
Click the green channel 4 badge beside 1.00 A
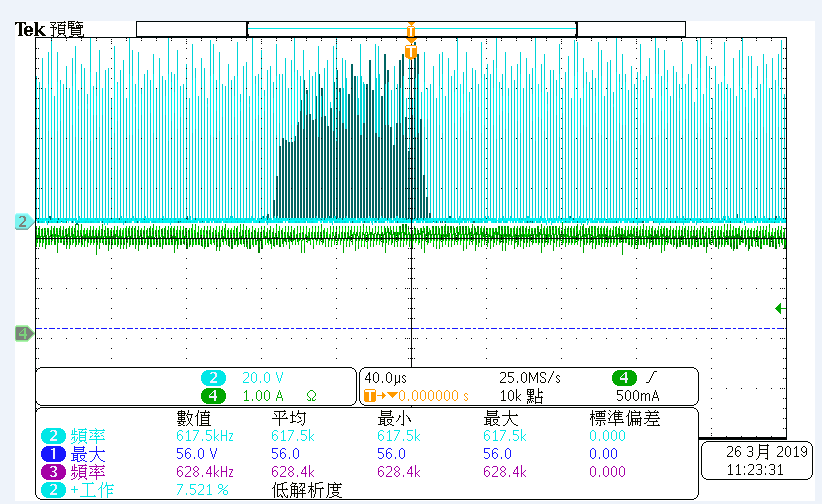213,396
